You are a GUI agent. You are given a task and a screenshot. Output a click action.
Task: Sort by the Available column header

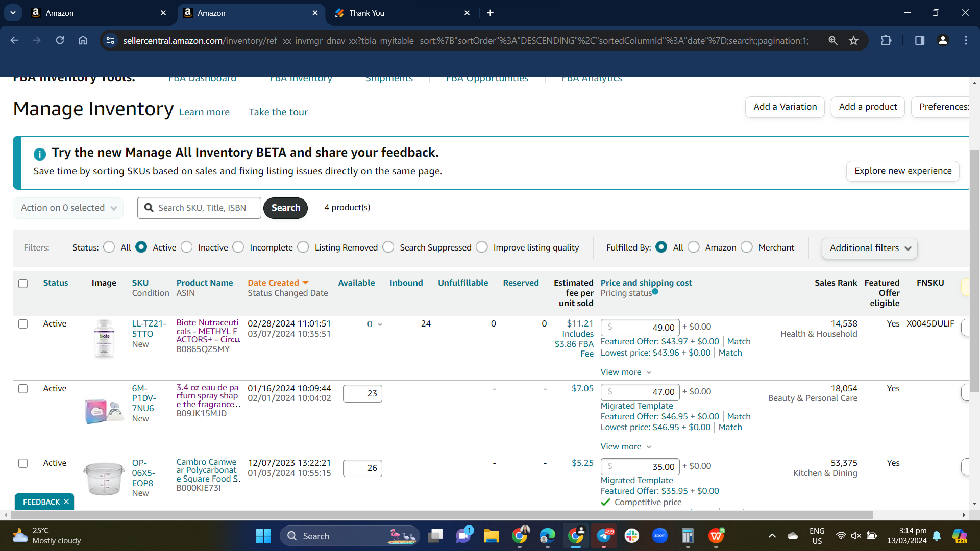(356, 283)
